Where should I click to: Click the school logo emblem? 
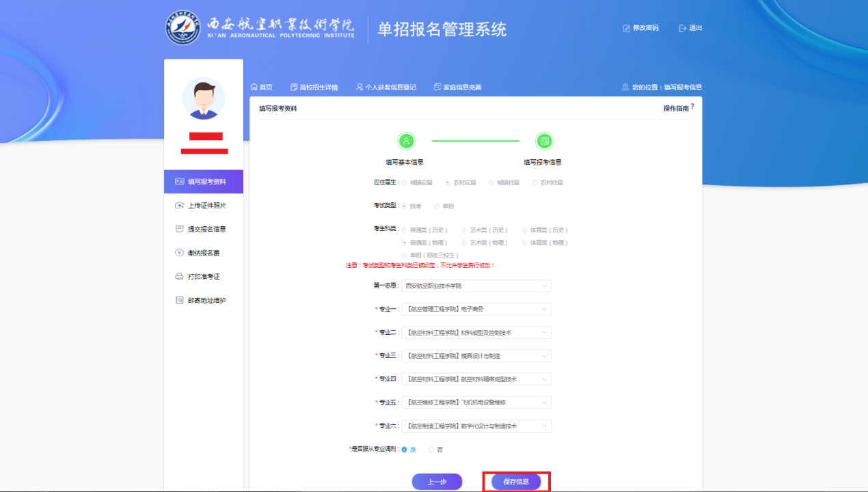pos(182,28)
